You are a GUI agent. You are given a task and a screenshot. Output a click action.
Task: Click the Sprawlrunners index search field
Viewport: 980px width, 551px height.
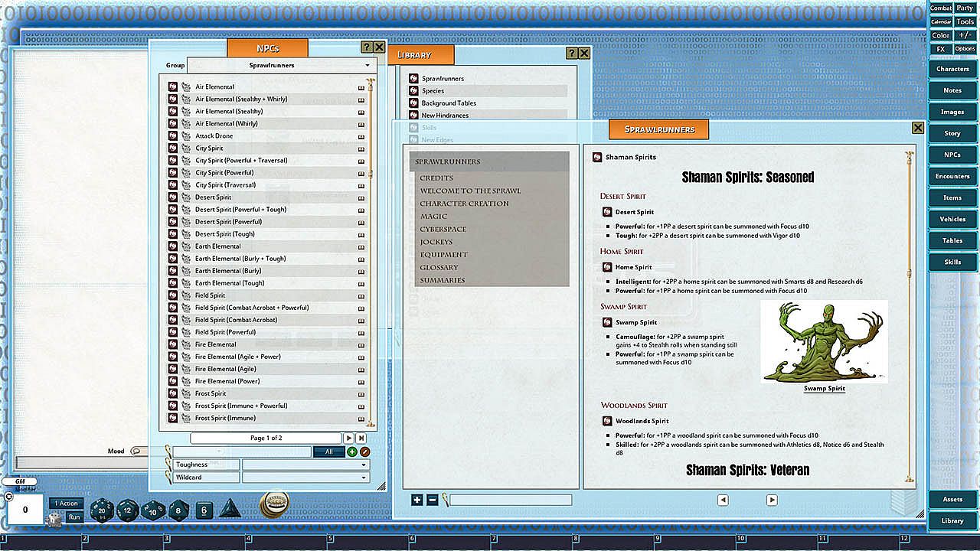511,500
